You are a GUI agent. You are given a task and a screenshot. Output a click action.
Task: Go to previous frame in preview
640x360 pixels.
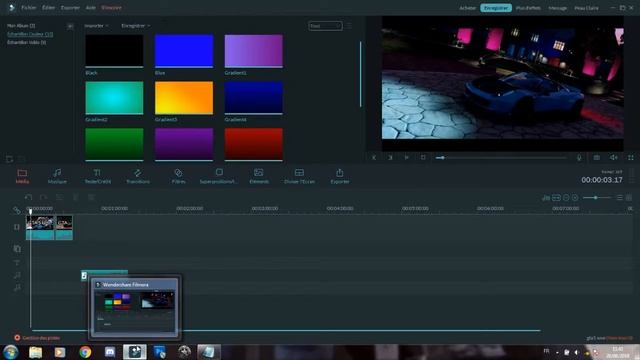click(373, 158)
